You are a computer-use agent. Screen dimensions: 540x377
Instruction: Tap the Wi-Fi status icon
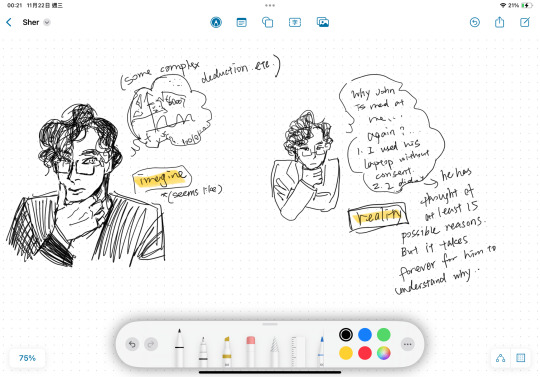[503, 5]
